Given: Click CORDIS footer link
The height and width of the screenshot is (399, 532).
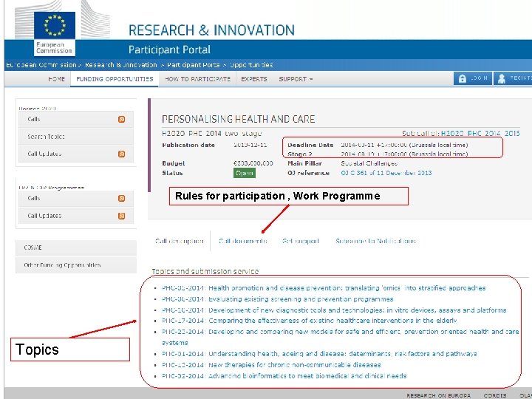Looking at the screenshot, I should point(494,395).
